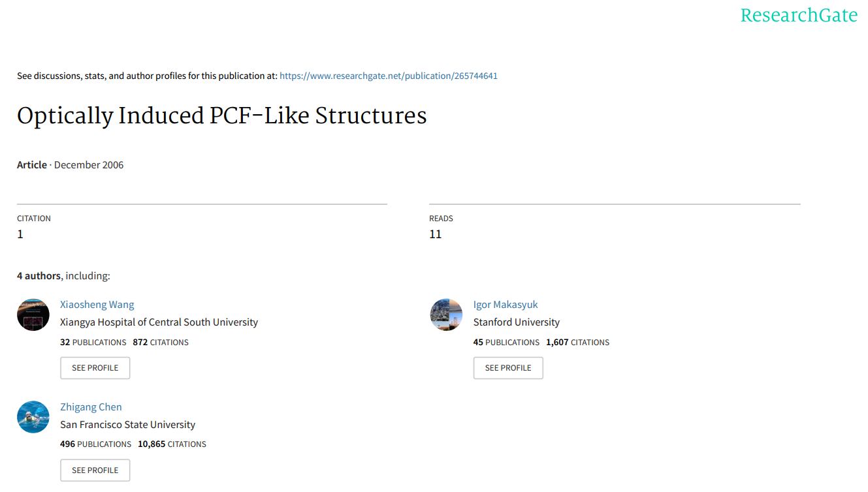Click See Profile button under Zhigang Chen
This screenshot has height=492, width=868.
point(95,470)
